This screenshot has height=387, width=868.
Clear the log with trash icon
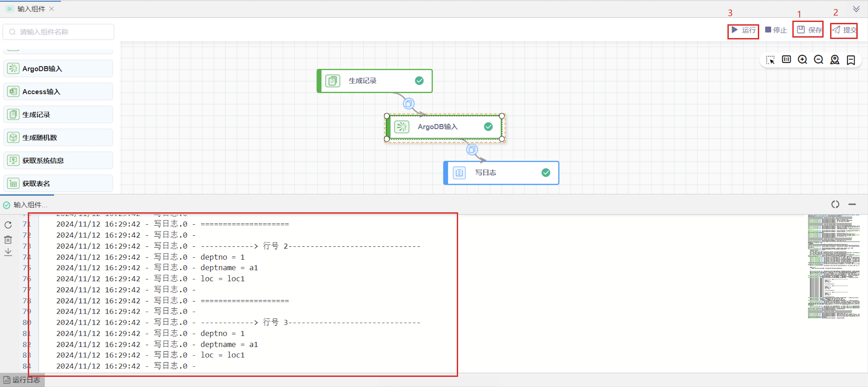pyautogui.click(x=8, y=239)
